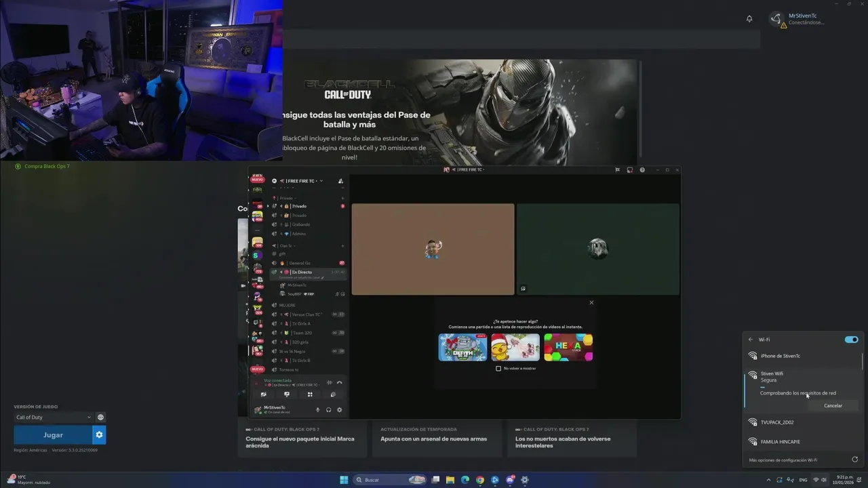
Task: Click the taskbar Buscar search box
Action: coord(390,480)
